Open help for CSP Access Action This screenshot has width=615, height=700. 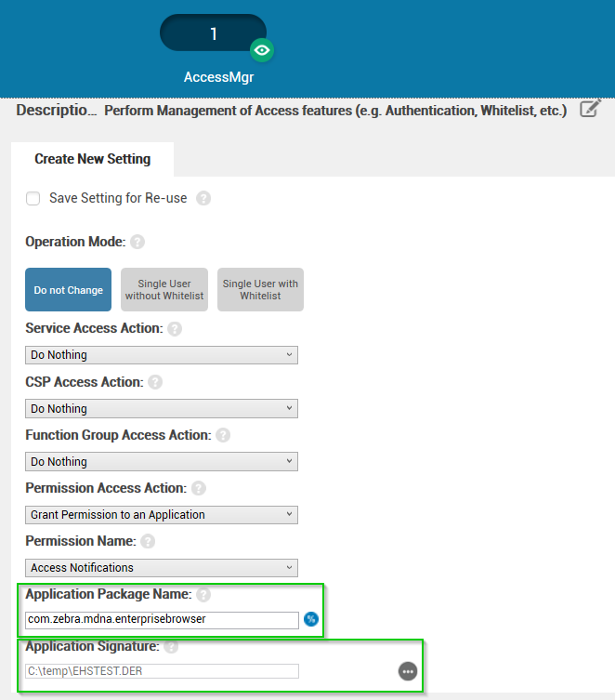point(155,382)
